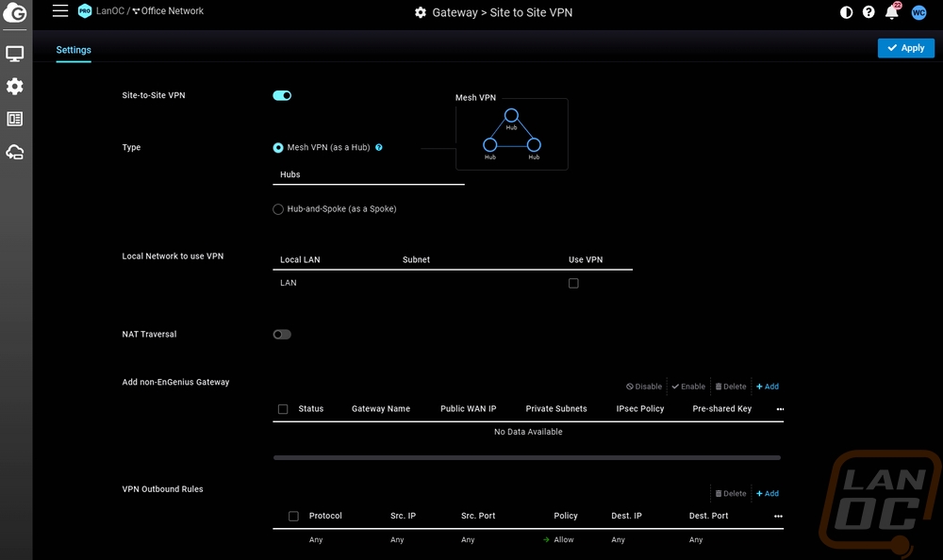Add a VPN outbound rule
Viewport: 943px width, 560px height.
tap(768, 494)
